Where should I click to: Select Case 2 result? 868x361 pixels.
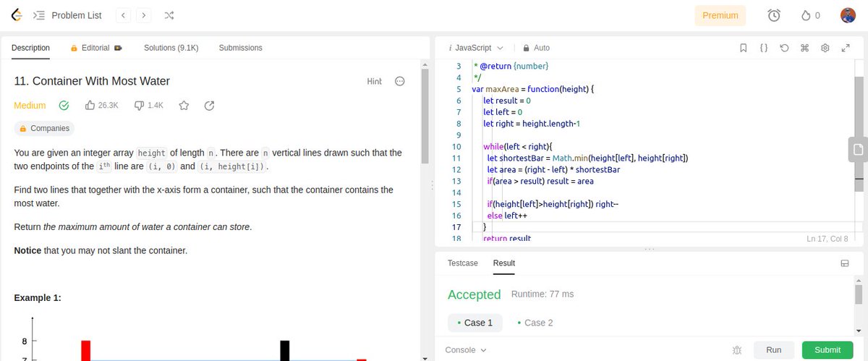(x=536, y=323)
